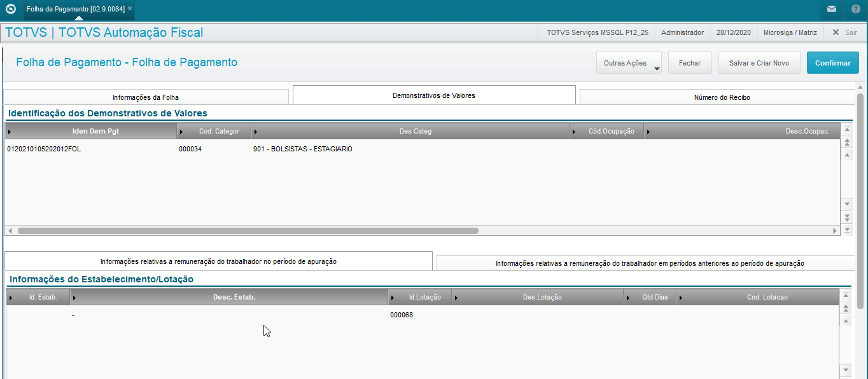Open the mail messages icon

tap(831, 9)
